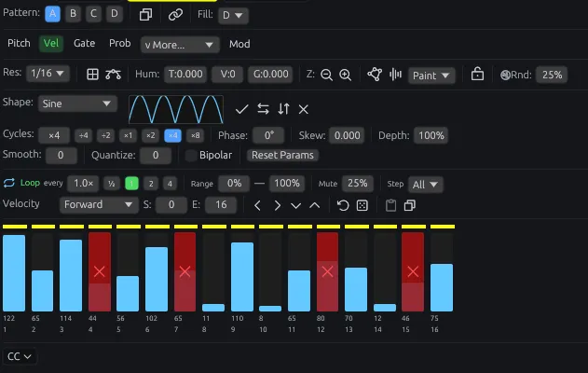Open the Shape Sine dropdown
This screenshot has height=373, width=588.
(77, 104)
